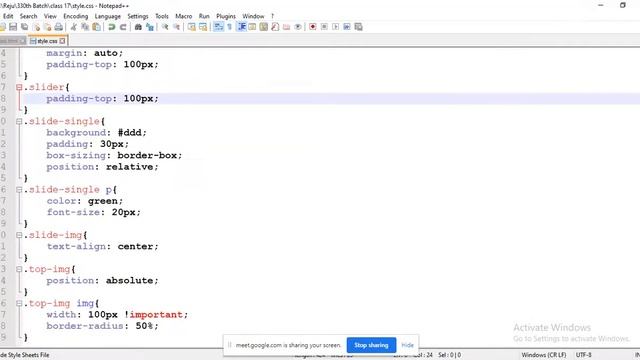The width and height of the screenshot is (640, 360).
Task: Click the 'text-align' property text
Action: click(76, 247)
